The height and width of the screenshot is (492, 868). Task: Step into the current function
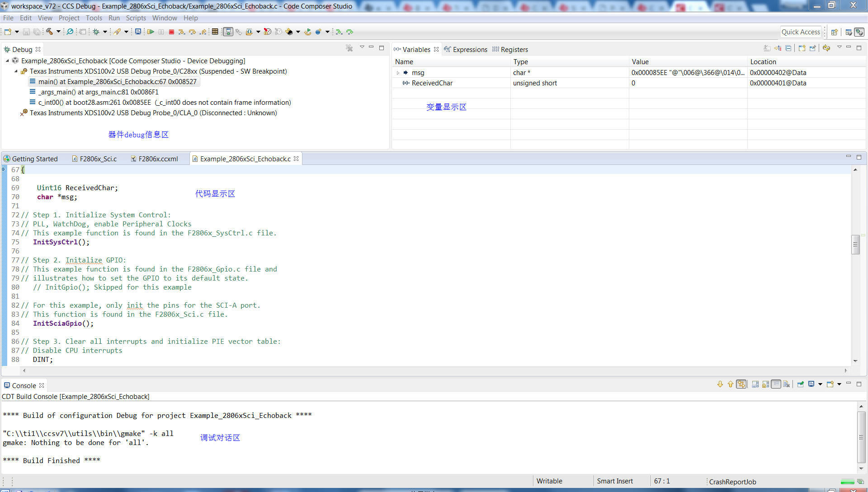coord(181,32)
